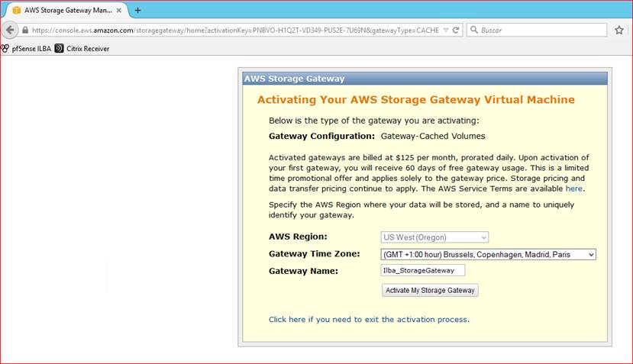Click the Activating Your AWS Storage Gateway heading
This screenshot has width=633, height=364.
coord(416,100)
